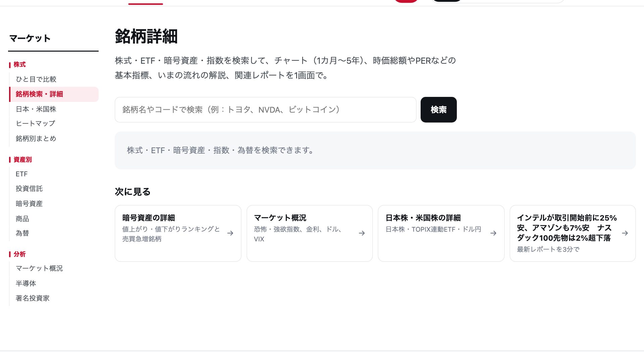
Task: Select 投資信託 sidebar link
Action: point(29,188)
